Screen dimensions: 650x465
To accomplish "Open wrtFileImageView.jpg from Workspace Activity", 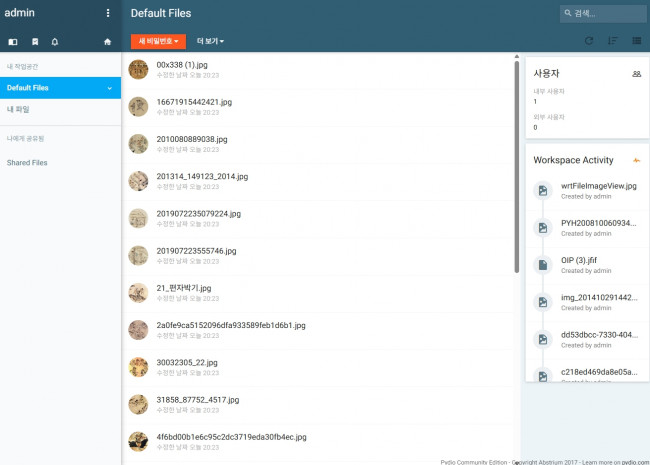I will (x=598, y=186).
